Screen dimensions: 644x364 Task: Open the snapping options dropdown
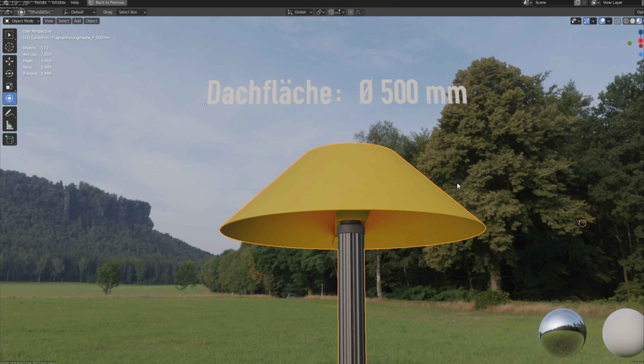[x=340, y=12]
